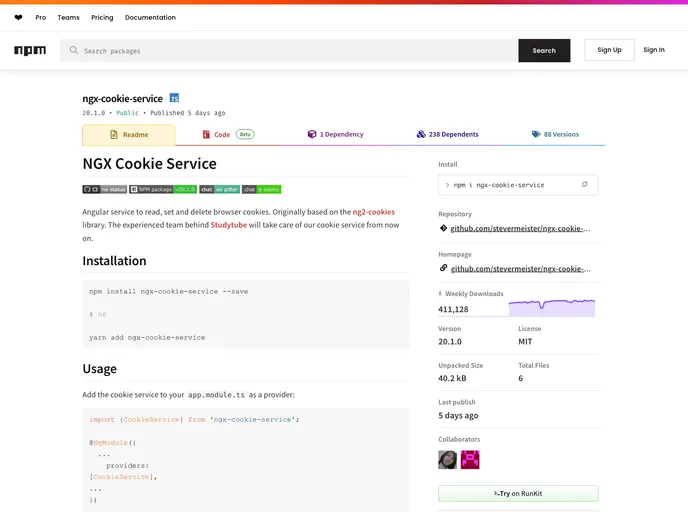The height and width of the screenshot is (512, 688).
Task: Click the Total Files value 6
Action: pyautogui.click(x=521, y=378)
